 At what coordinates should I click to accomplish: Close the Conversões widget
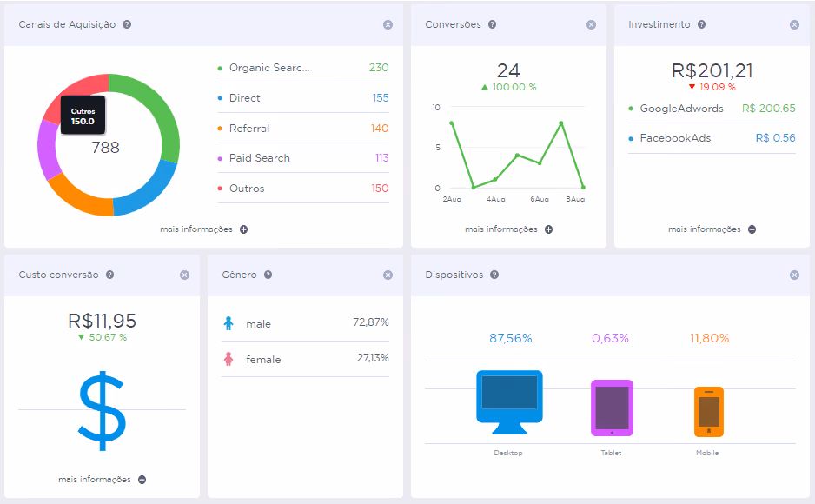[591, 25]
